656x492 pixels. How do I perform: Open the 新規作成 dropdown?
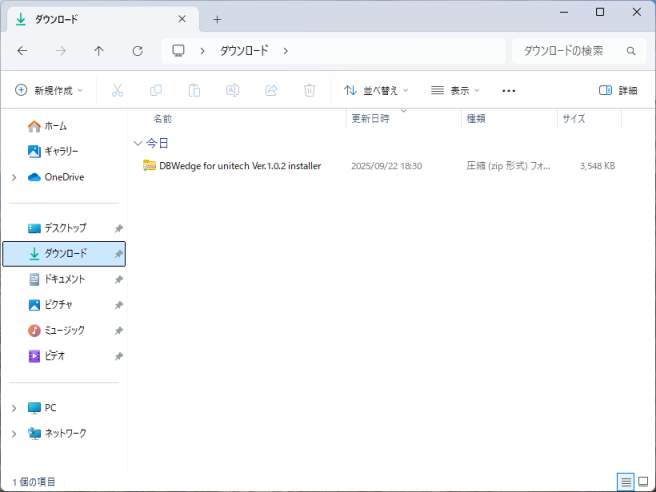coord(49,90)
